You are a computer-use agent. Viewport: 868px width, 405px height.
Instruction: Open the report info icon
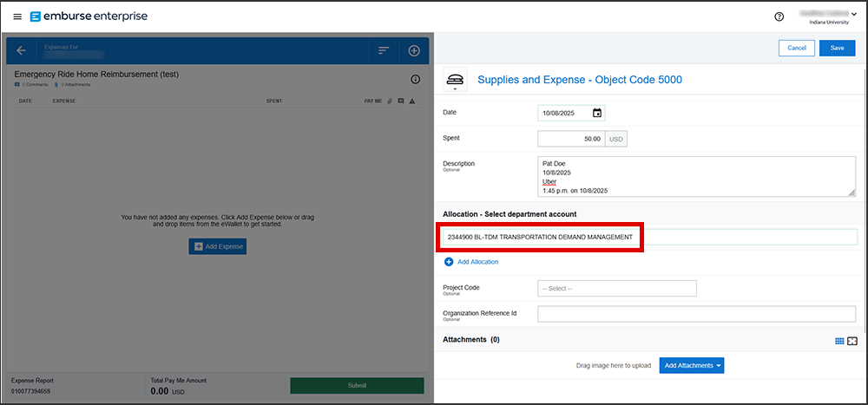(x=415, y=79)
